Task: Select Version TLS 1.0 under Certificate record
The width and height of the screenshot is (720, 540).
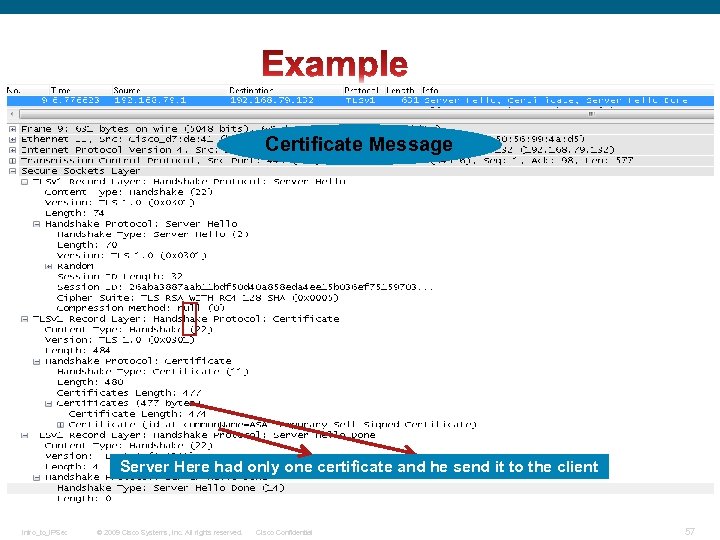Action: (120, 340)
